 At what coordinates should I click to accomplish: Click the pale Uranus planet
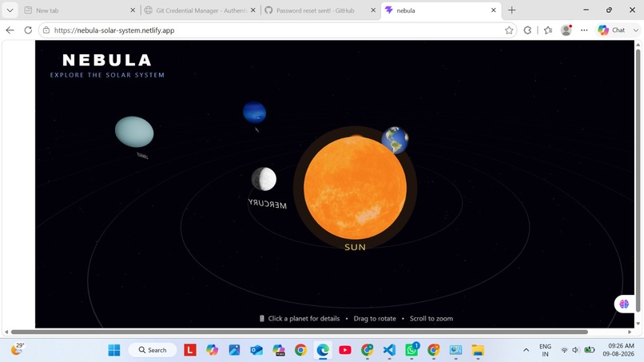[x=134, y=132]
